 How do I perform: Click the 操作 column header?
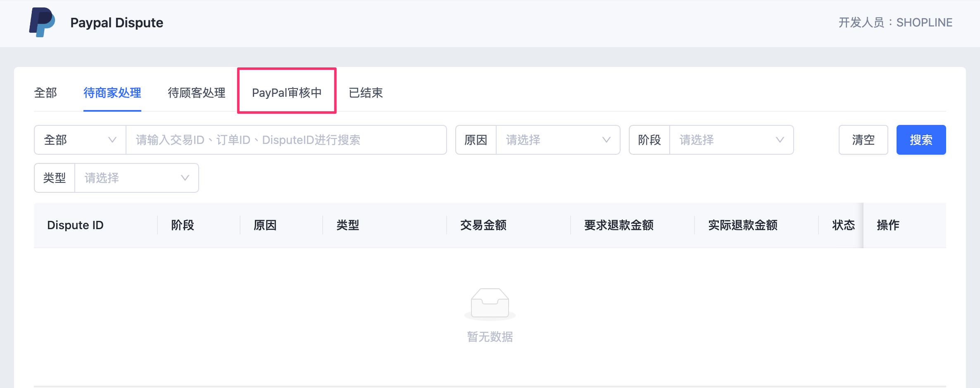click(888, 225)
